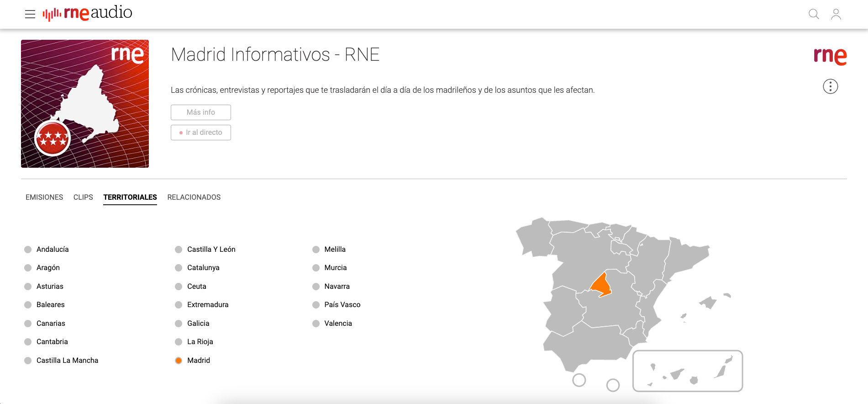The height and width of the screenshot is (404, 868).
Task: Select the Castilla La Mancha radio dot
Action: 28,361
